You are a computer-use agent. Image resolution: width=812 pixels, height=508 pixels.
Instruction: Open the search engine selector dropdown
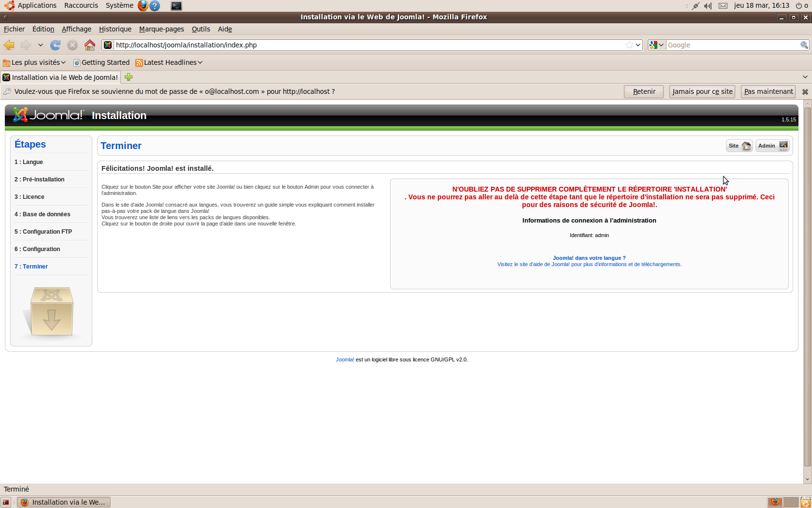point(657,45)
